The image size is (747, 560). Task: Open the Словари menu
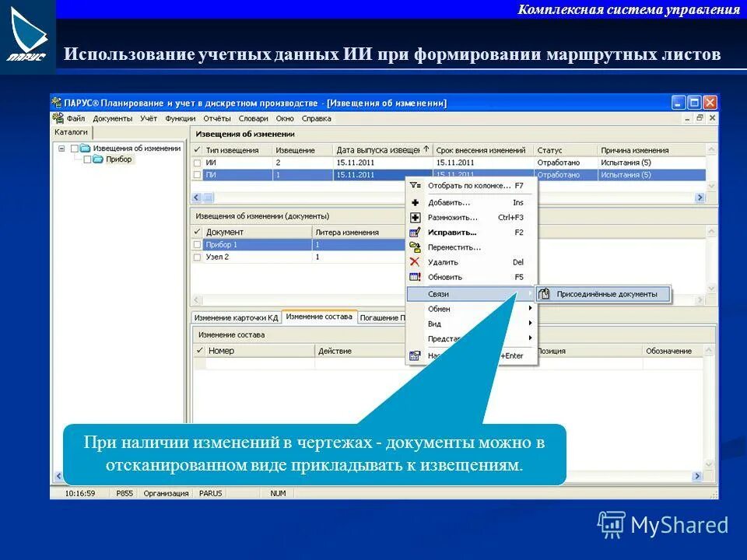tap(253, 118)
